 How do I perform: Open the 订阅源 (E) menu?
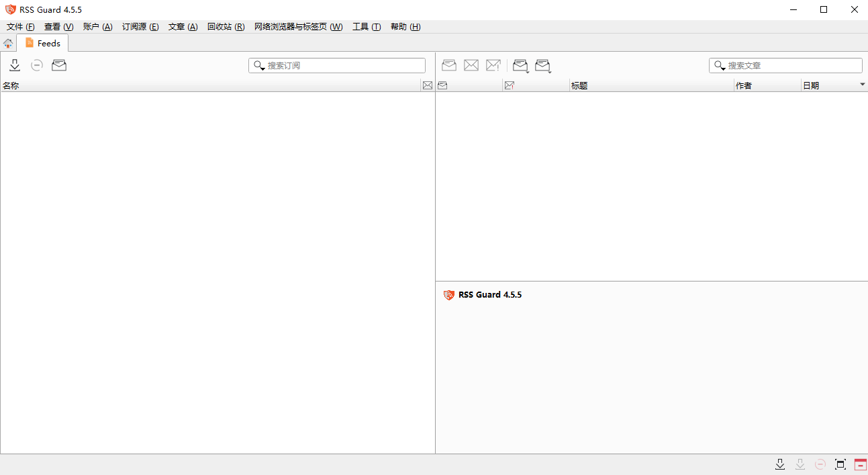tap(140, 27)
